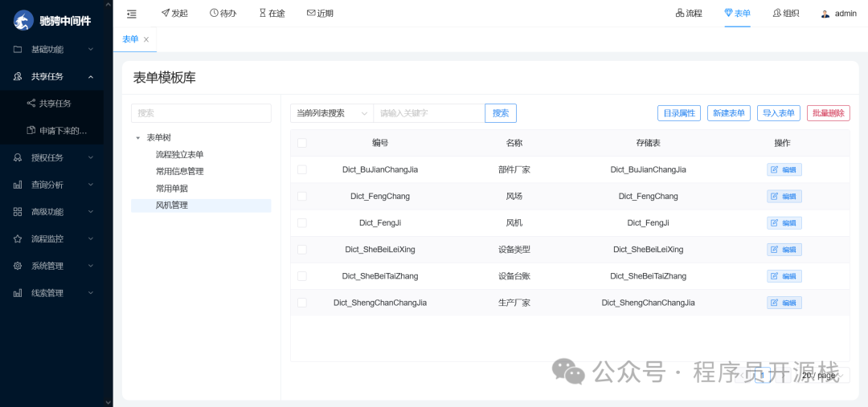Switch to 流程 in the top navigation

(x=689, y=14)
